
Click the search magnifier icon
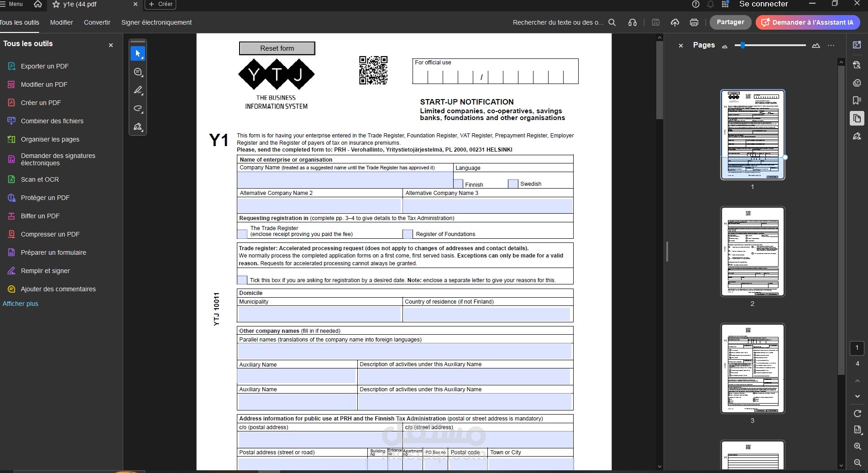click(x=612, y=22)
